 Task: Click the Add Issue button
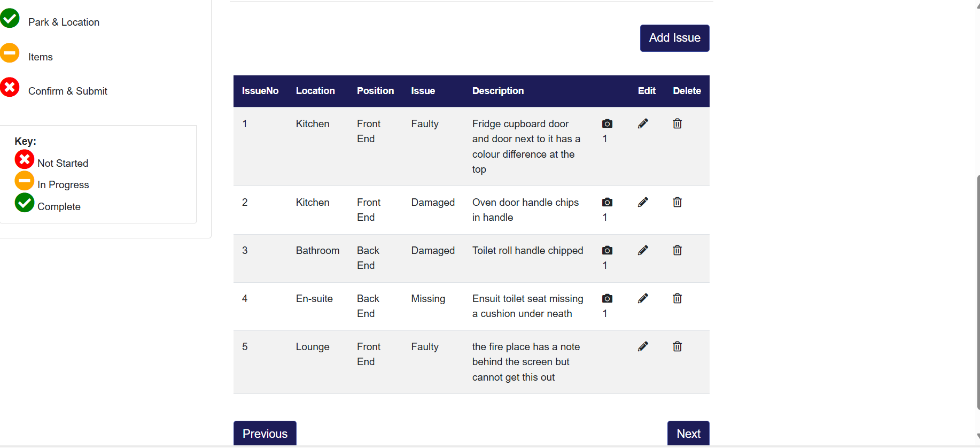coord(674,38)
